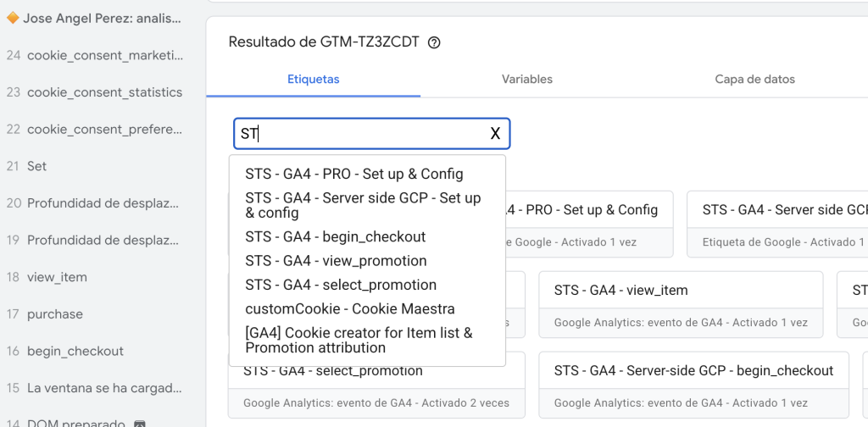Choose suggestion [GA4] Cookie creator for Item list
868x427 pixels.
359,341
